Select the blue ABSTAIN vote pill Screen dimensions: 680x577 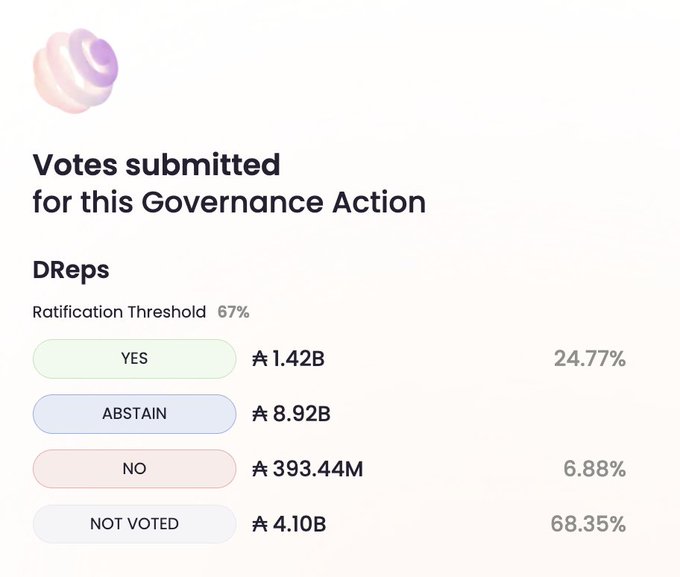point(134,414)
